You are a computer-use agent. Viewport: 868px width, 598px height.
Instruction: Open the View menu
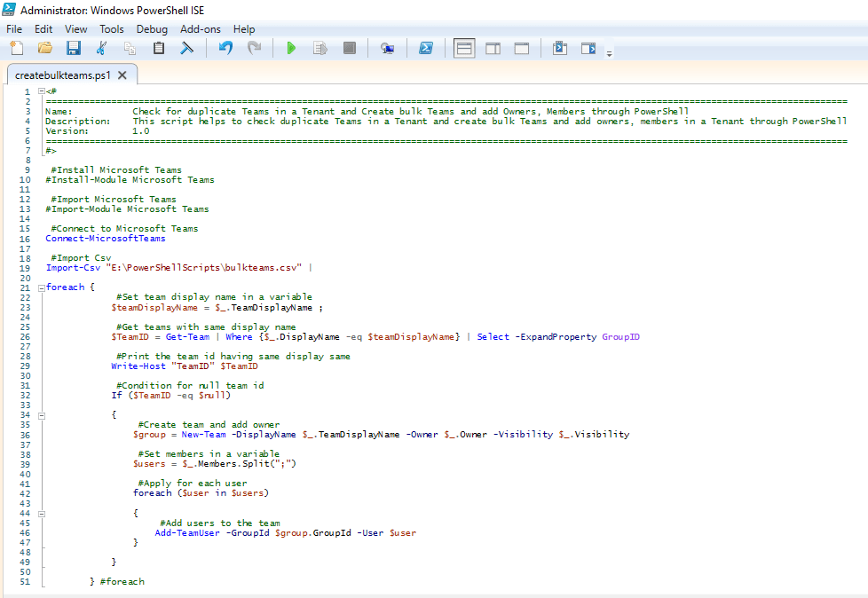click(75, 29)
